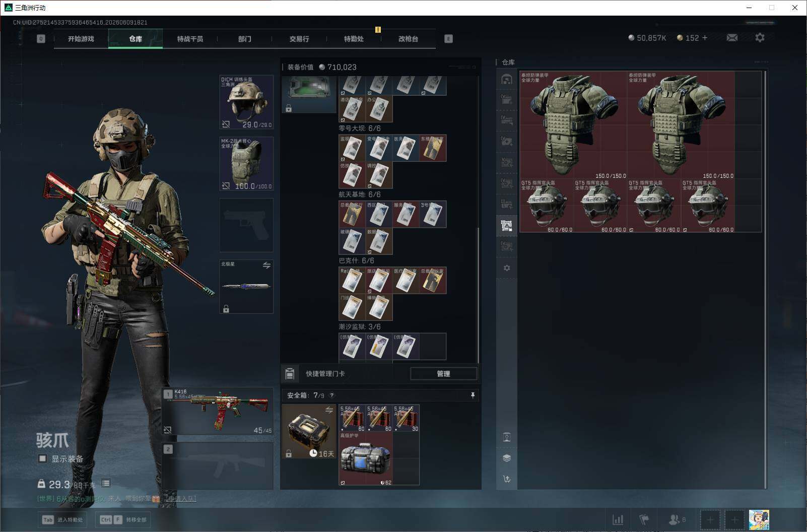Click the 管理 keycard button
The width and height of the screenshot is (807, 532).
click(x=443, y=374)
